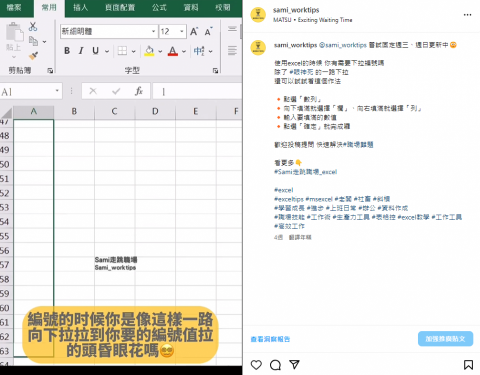Toggle Underline formatting
The image size is (480, 375).
coord(96,51)
